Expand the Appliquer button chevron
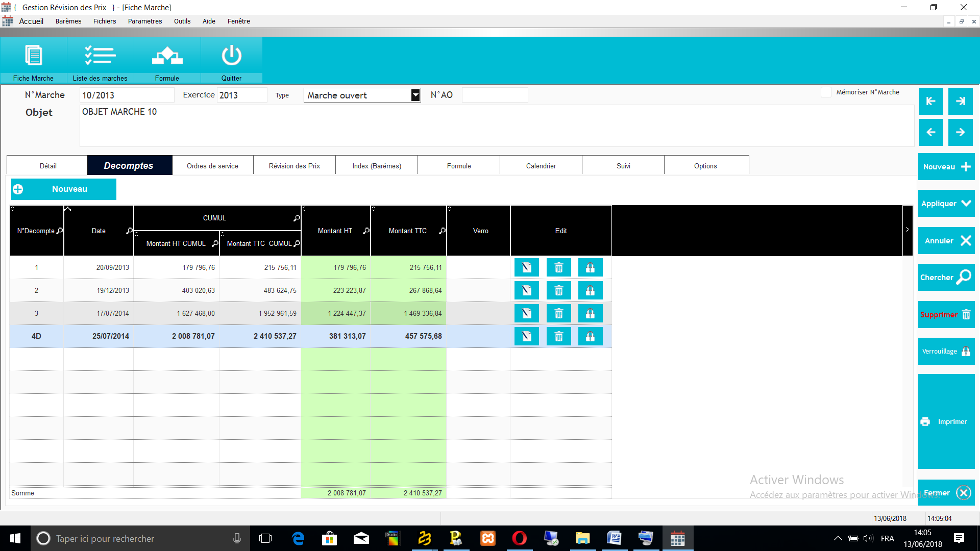 tap(966, 203)
